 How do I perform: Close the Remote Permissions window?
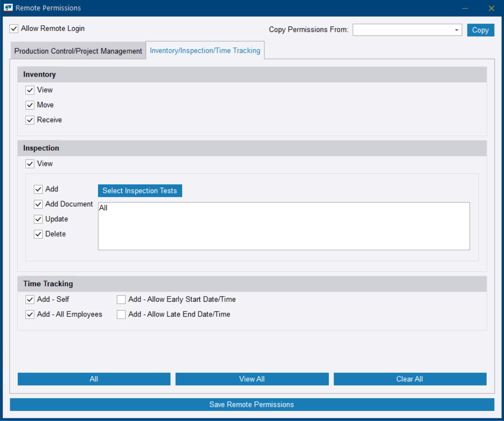click(x=492, y=8)
